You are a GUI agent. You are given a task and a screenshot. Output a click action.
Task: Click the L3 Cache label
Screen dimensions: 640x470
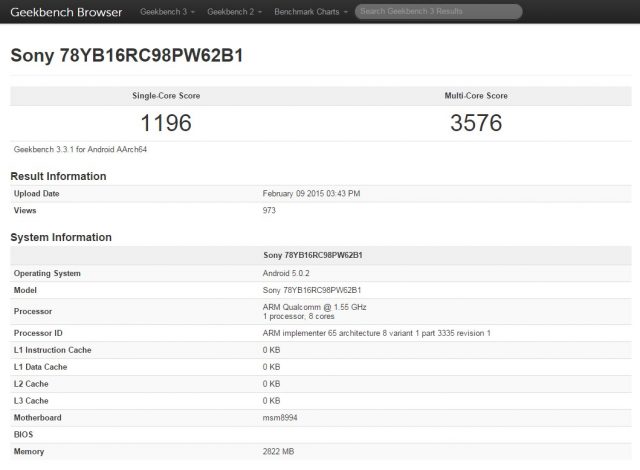coord(31,401)
